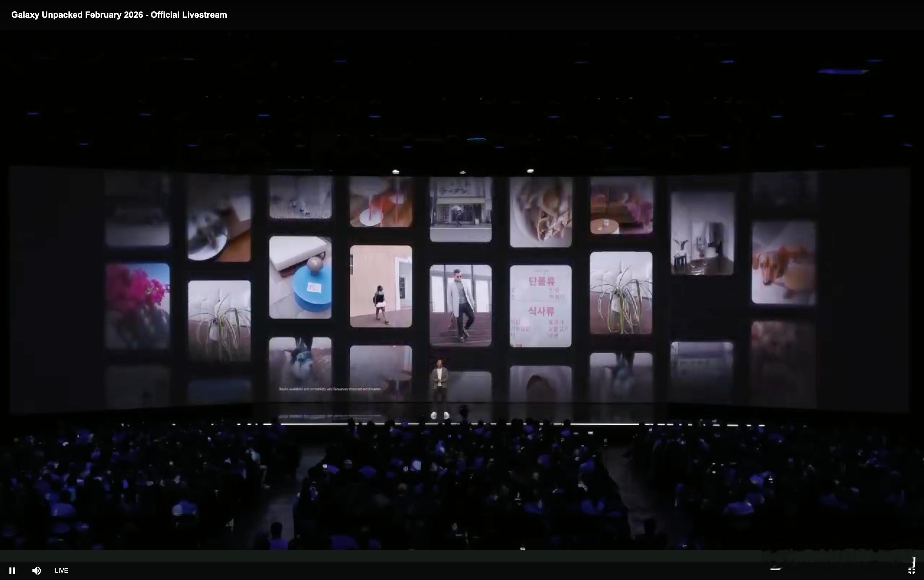
Task: Click the pasta dish photo
Action: (x=541, y=212)
